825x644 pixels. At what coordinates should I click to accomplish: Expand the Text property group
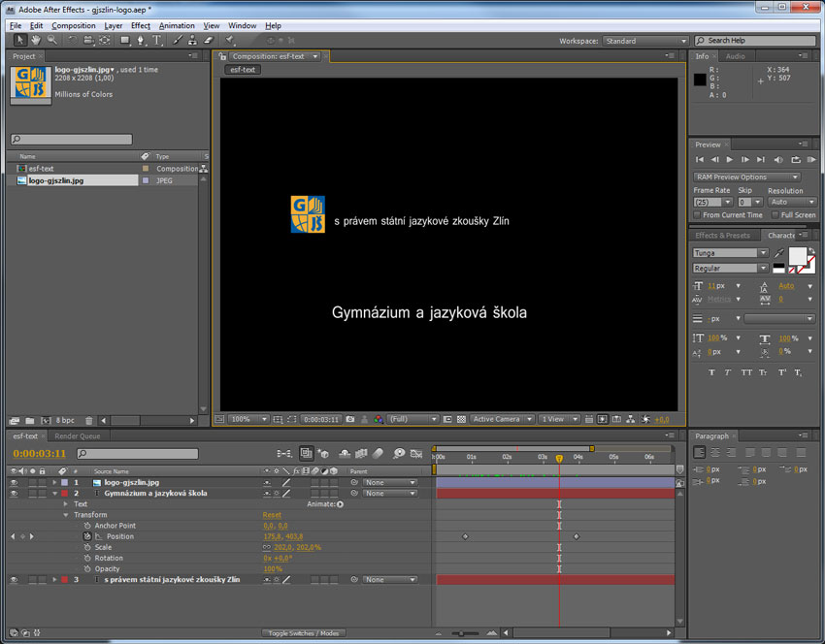pos(66,504)
